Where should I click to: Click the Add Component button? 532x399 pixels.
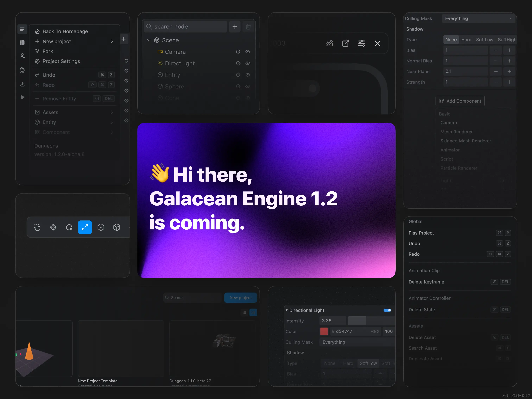click(460, 101)
